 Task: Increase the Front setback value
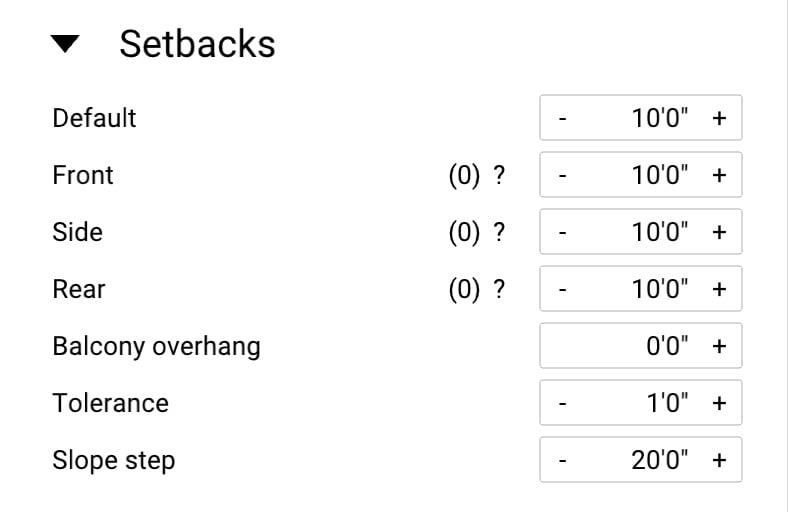coord(718,175)
